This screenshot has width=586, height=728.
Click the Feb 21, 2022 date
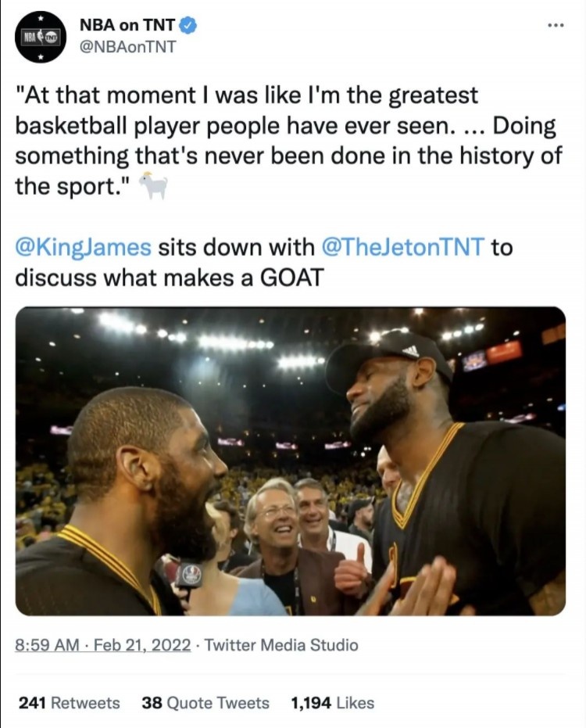(x=142, y=645)
